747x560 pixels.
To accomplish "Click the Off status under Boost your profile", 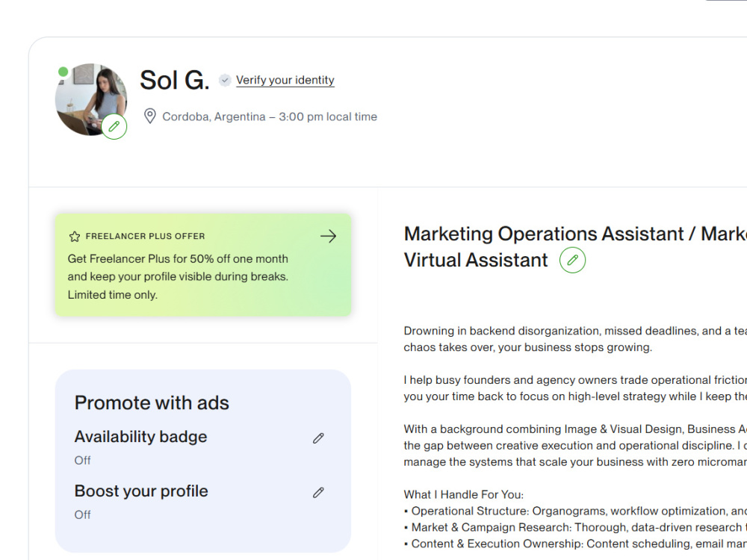I will coord(82,514).
